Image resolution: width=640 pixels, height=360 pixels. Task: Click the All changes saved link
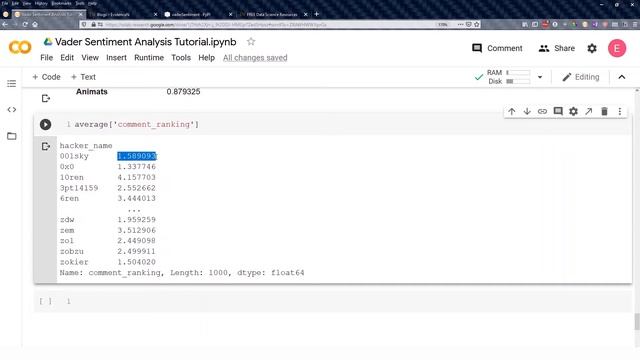(255, 58)
